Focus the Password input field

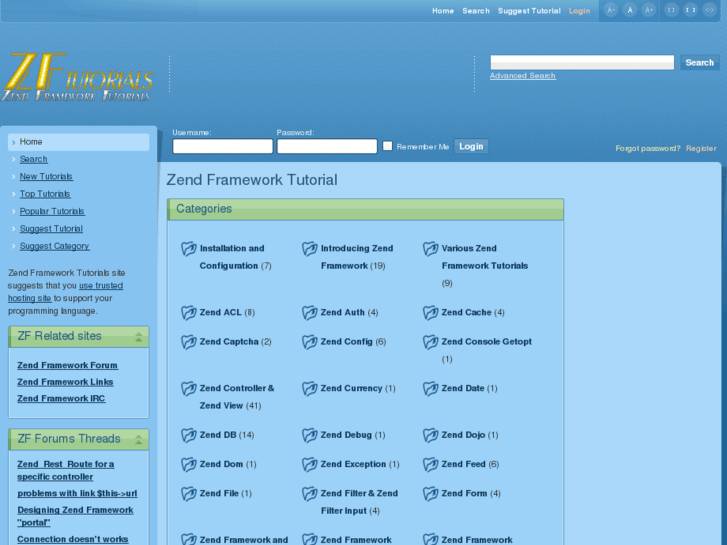[x=327, y=146]
